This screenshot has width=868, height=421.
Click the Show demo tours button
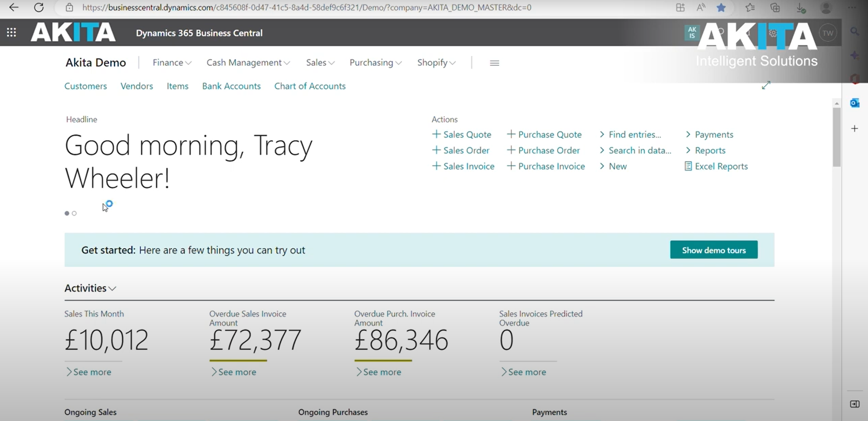pos(714,250)
